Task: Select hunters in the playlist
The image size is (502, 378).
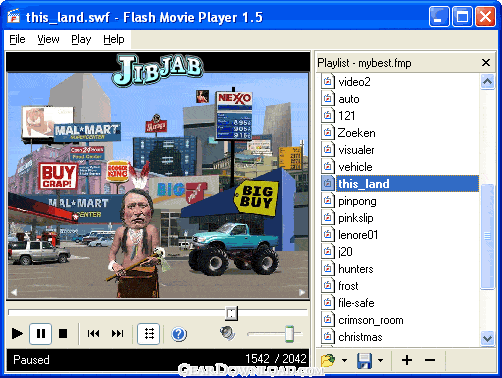Action: point(399,269)
